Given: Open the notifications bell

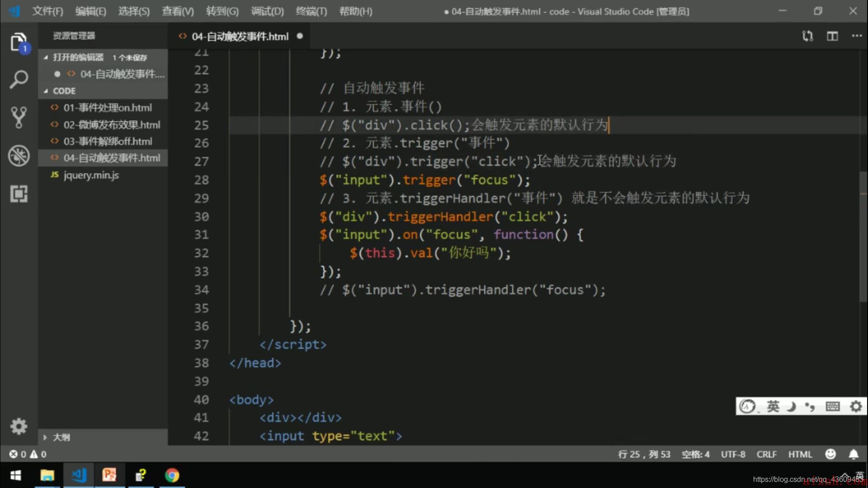Looking at the screenshot, I should click(x=854, y=454).
